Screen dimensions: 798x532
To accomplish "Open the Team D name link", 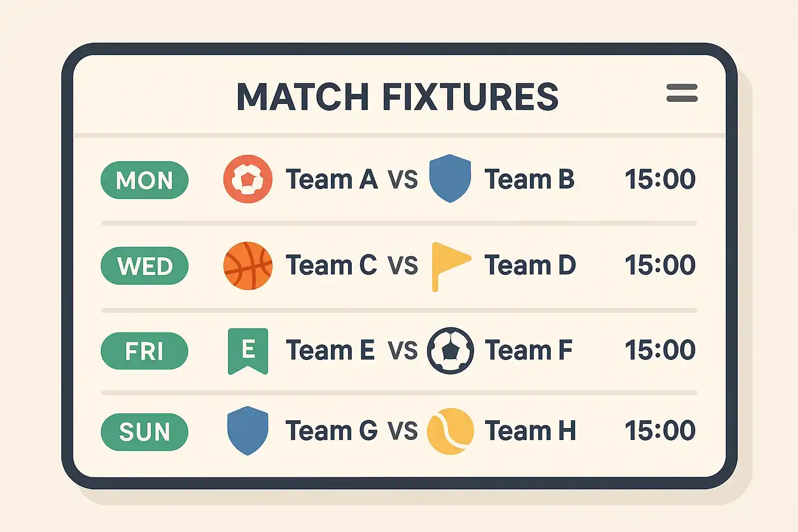I will point(530,265).
